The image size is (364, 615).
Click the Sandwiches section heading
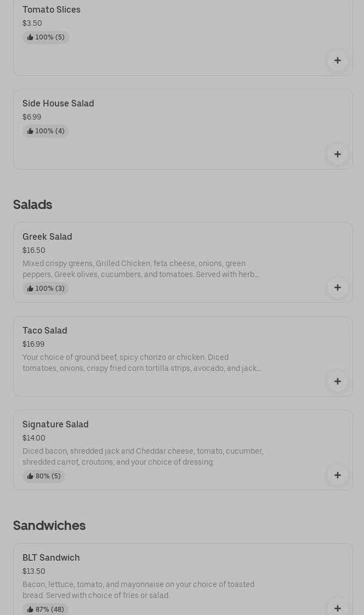49,526
